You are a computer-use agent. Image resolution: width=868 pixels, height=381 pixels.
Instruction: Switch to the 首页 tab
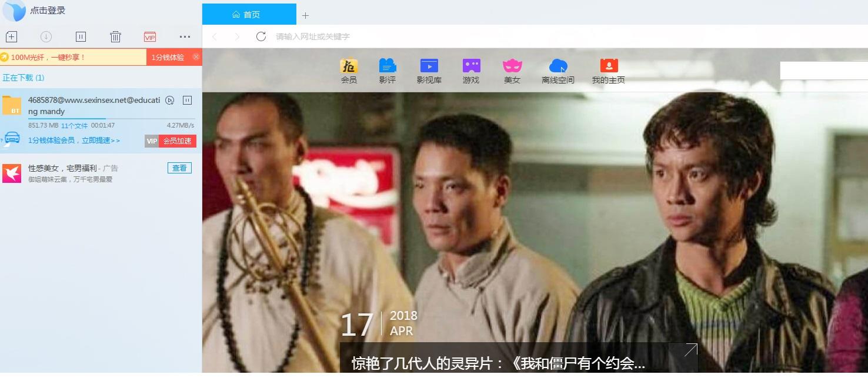click(249, 14)
